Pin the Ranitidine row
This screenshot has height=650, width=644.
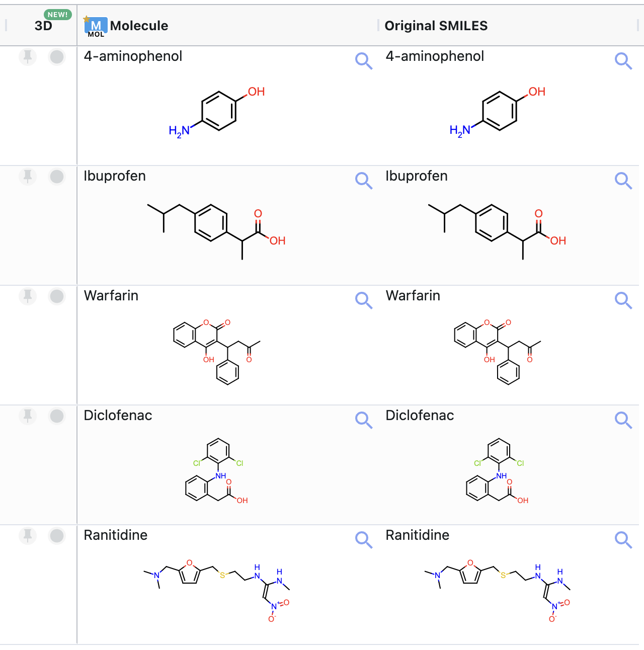pos(28,536)
